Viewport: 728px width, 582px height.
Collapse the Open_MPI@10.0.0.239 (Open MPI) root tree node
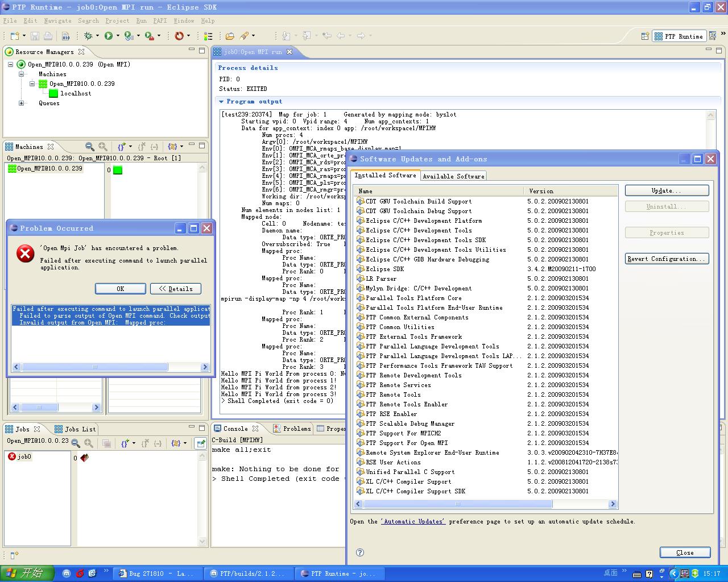coord(11,64)
